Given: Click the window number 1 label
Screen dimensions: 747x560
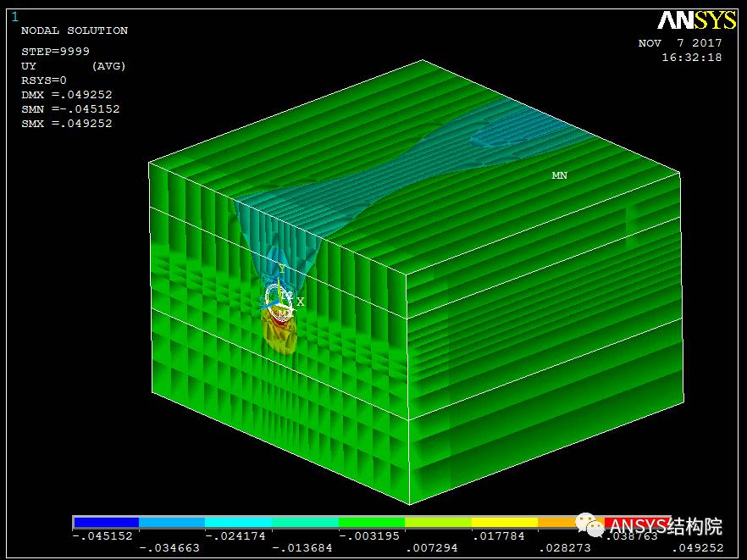Looking at the screenshot, I should click(x=14, y=17).
